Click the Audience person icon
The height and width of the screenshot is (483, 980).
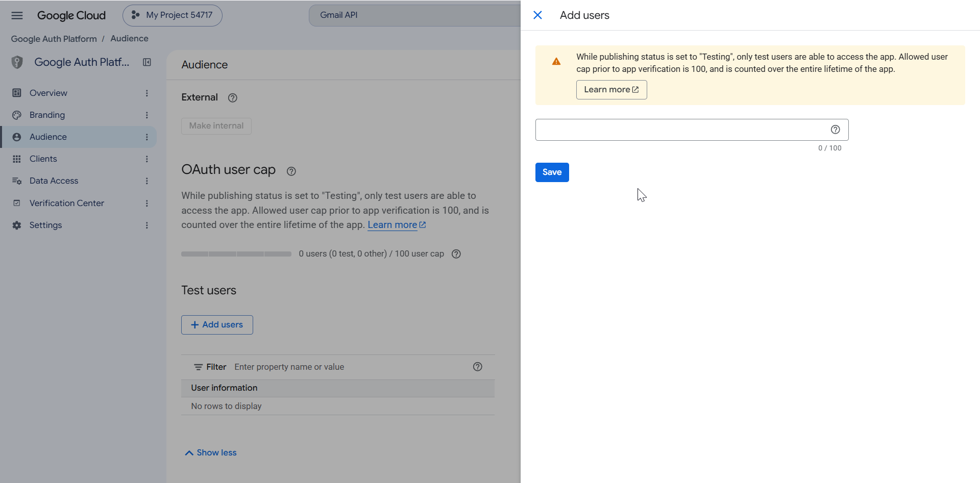pos(17,137)
